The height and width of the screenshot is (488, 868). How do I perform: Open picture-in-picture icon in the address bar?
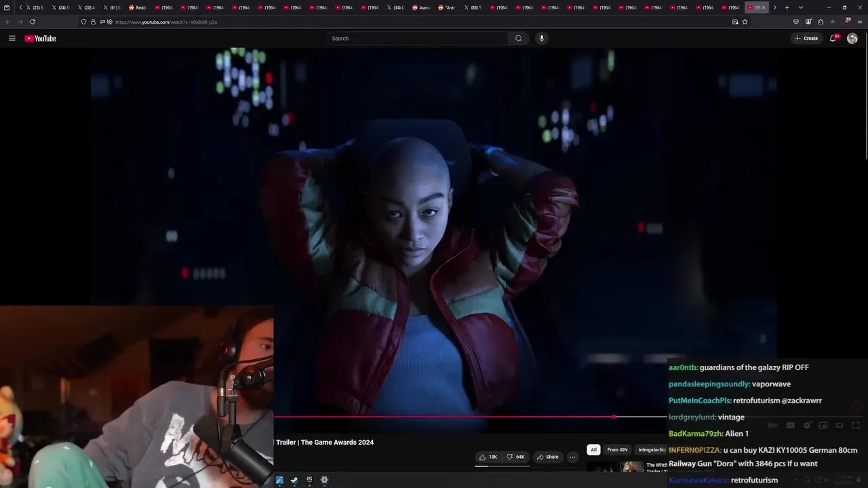[x=735, y=22]
